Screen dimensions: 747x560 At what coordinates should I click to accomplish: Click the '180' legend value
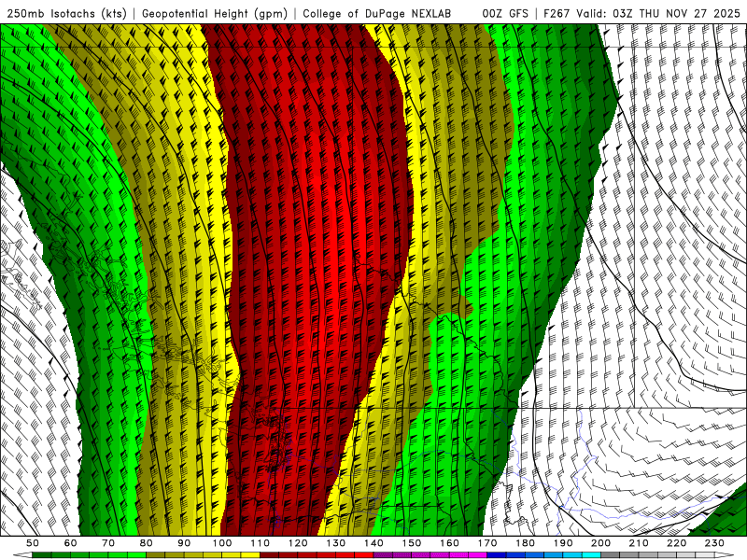(x=525, y=543)
